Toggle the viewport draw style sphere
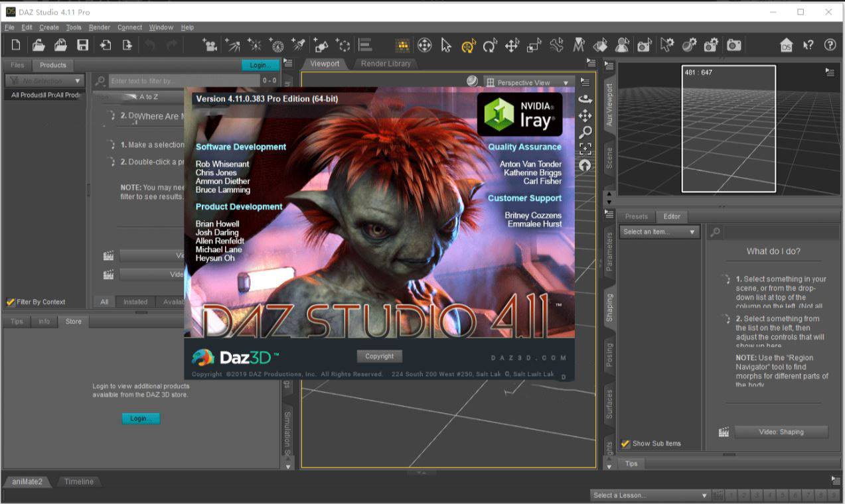 click(472, 81)
